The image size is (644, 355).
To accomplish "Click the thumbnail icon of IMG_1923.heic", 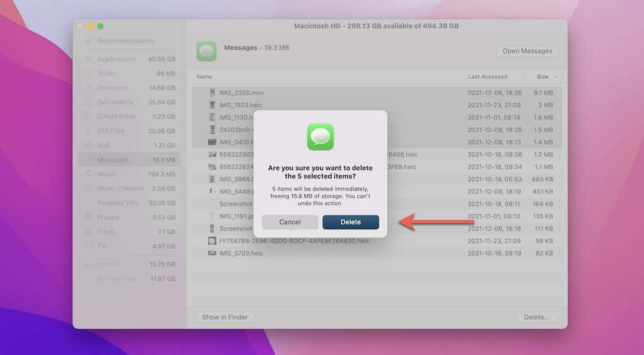I will [212, 105].
